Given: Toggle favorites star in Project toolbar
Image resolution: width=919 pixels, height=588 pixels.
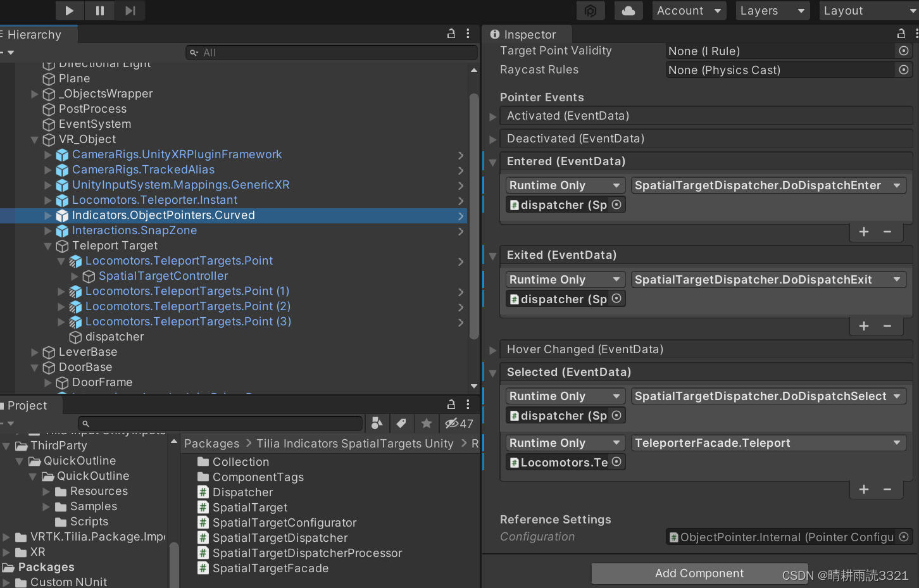Looking at the screenshot, I should pos(427,423).
